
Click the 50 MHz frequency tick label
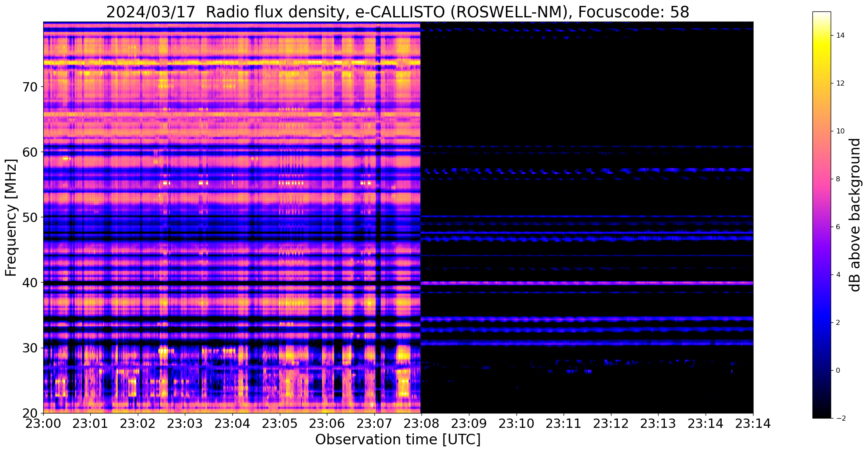pyautogui.click(x=30, y=217)
